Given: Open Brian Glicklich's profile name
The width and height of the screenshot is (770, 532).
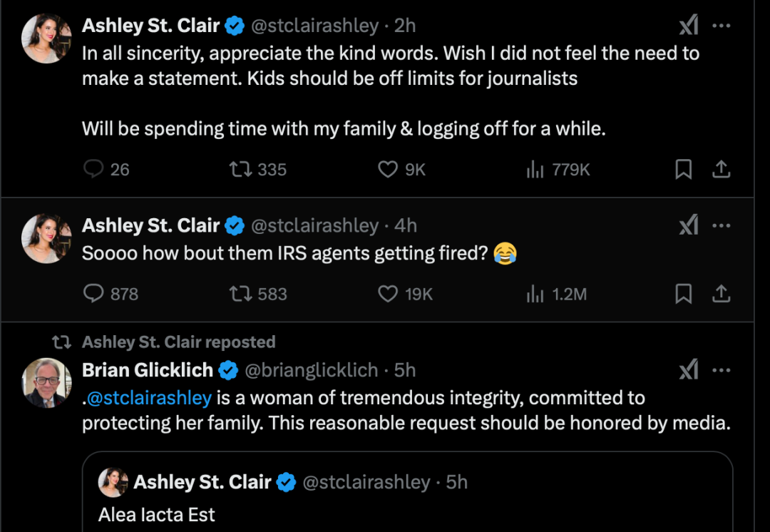Looking at the screenshot, I should pyautogui.click(x=148, y=370).
